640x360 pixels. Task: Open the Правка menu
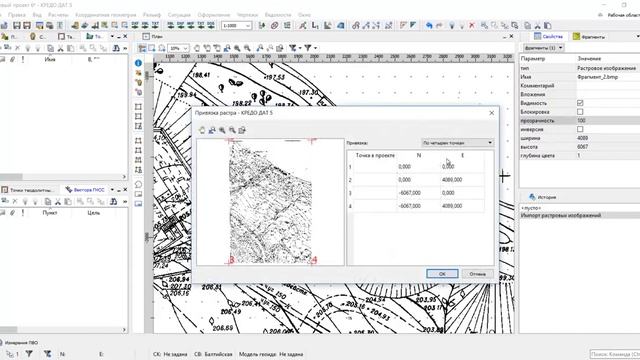point(17,15)
